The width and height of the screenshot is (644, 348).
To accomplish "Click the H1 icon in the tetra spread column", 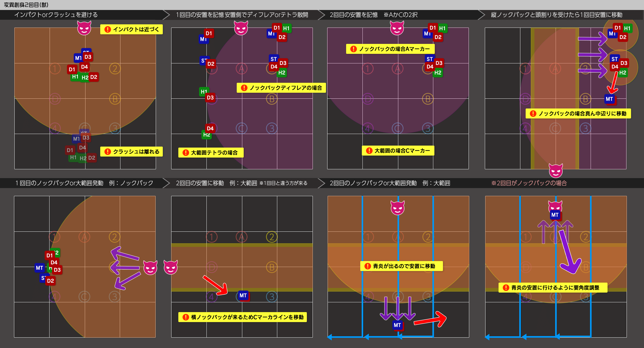I will 203,92.
